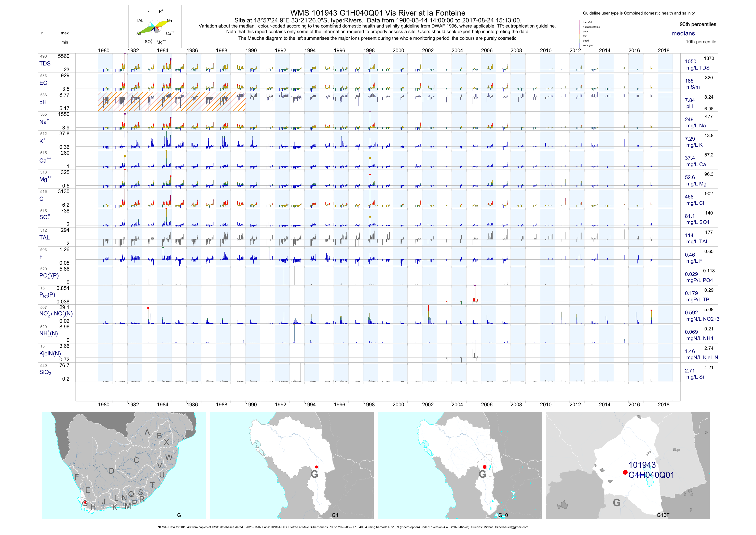Click the guideline colour scale bar
756x535 pixels.
580,34
